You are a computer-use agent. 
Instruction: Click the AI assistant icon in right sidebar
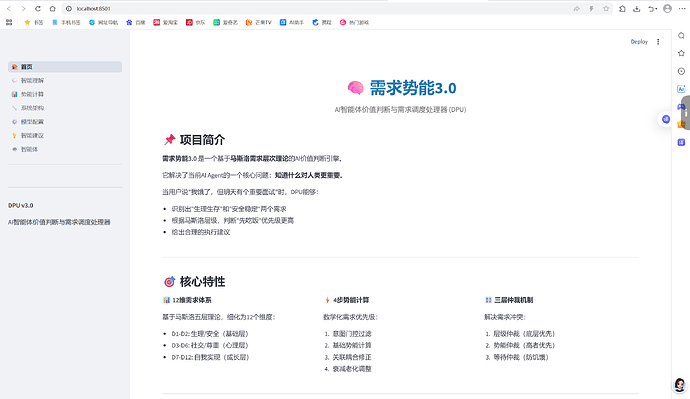681,89
